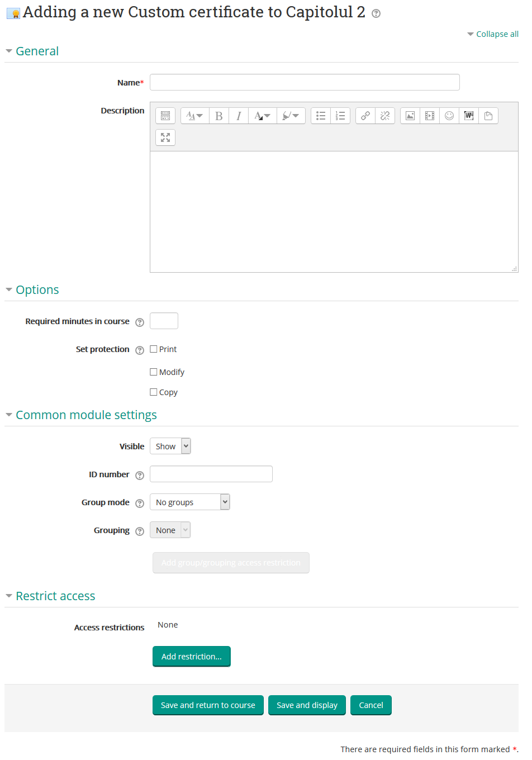Image resolution: width=532 pixels, height=760 pixels.
Task: Create a bulleted list in the description
Action: 320,116
